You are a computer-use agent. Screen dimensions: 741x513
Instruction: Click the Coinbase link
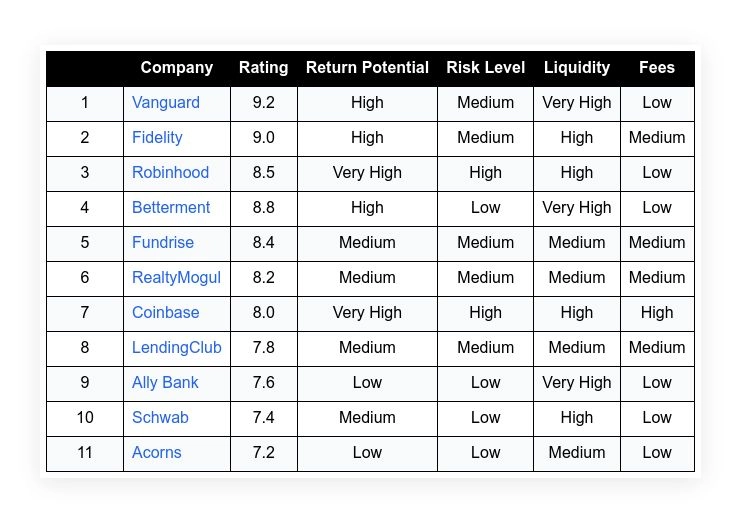166,313
